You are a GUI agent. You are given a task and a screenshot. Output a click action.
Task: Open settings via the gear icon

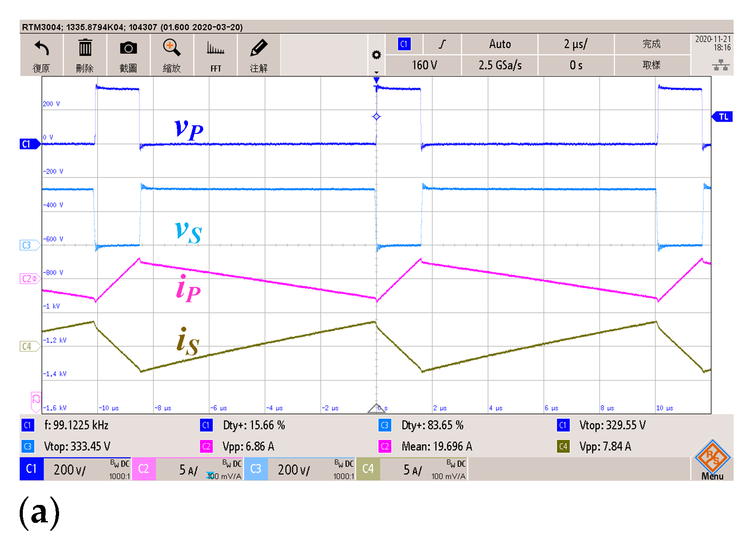click(376, 55)
